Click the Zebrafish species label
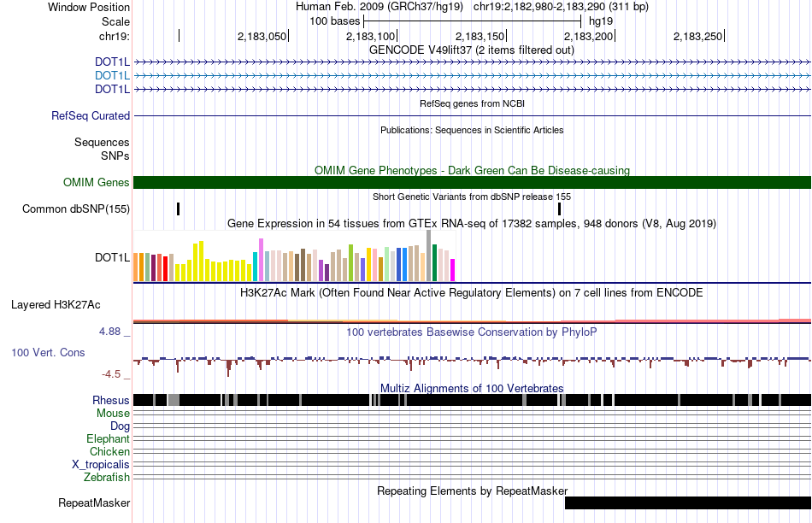The height and width of the screenshot is (523, 812). point(107,478)
